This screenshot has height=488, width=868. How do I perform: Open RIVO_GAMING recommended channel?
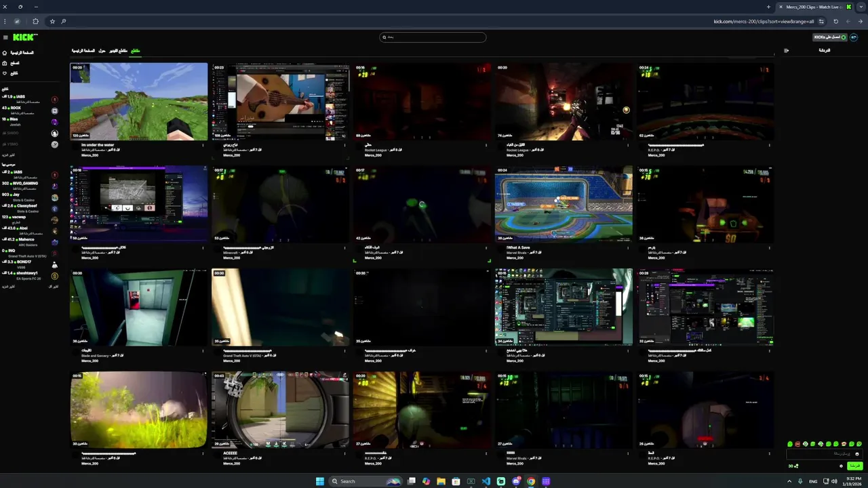click(x=30, y=185)
